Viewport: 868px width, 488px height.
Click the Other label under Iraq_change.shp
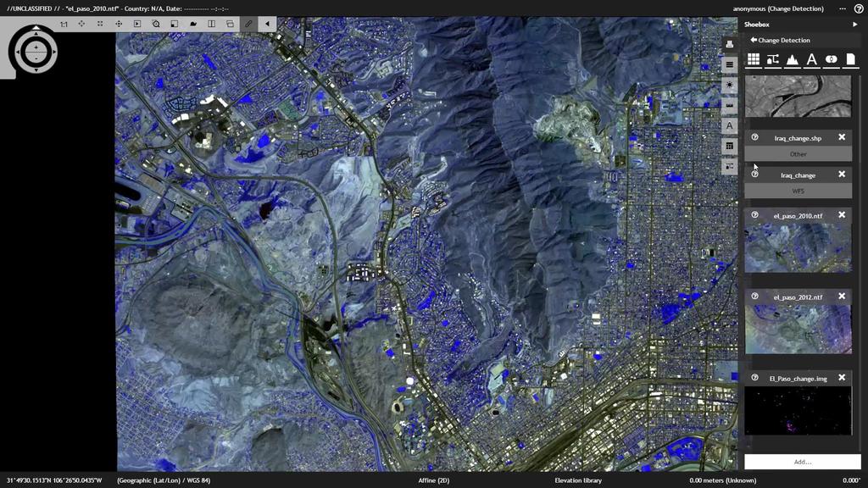coord(798,154)
